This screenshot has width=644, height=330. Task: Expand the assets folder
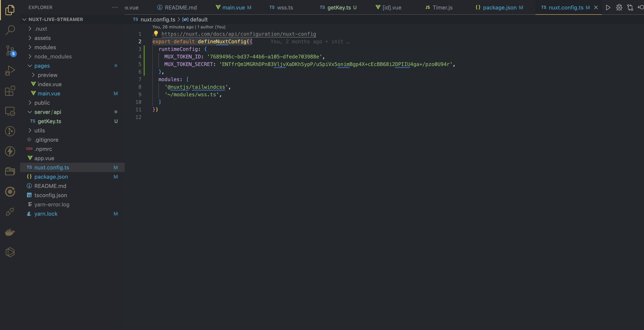(72, 38)
